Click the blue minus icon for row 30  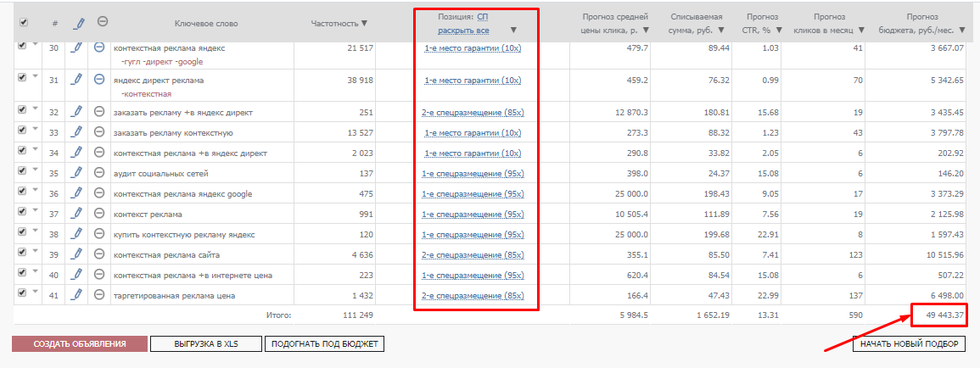[x=100, y=48]
